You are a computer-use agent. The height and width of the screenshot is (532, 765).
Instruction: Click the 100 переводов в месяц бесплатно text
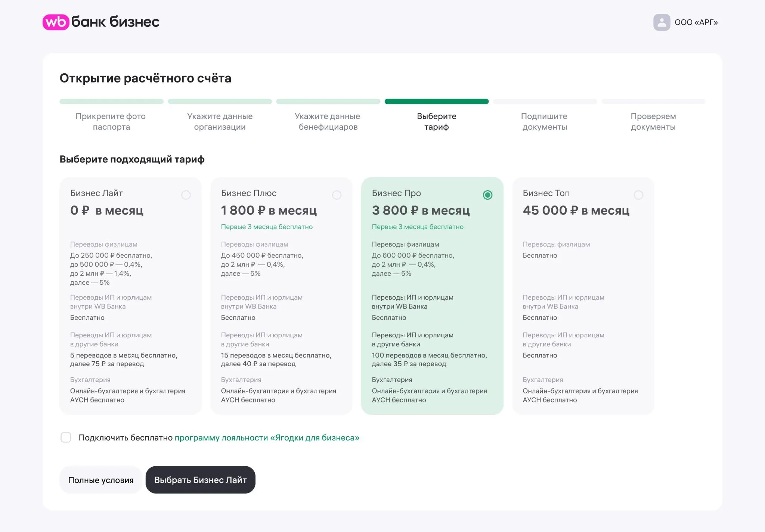(x=429, y=355)
